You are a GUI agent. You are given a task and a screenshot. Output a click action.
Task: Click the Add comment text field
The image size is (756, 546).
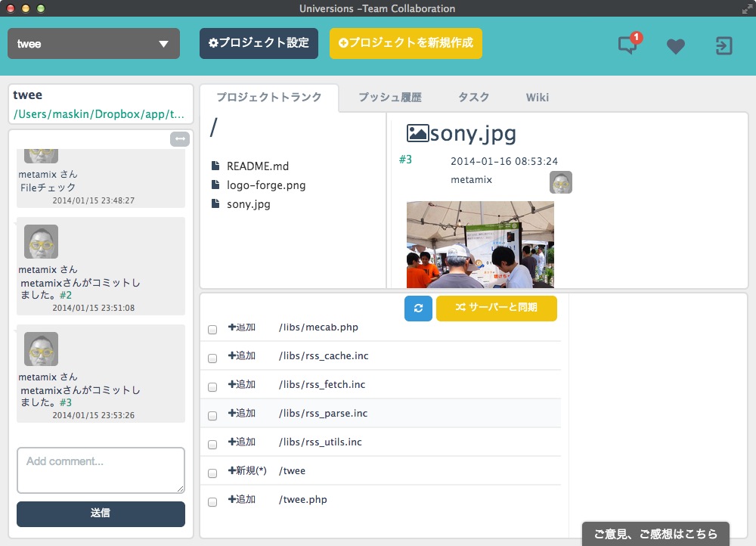pyautogui.click(x=101, y=470)
